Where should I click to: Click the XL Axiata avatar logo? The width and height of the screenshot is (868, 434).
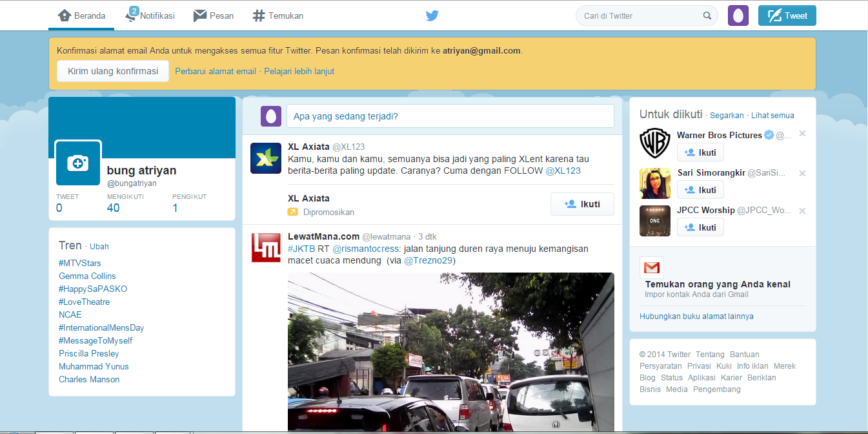click(266, 158)
